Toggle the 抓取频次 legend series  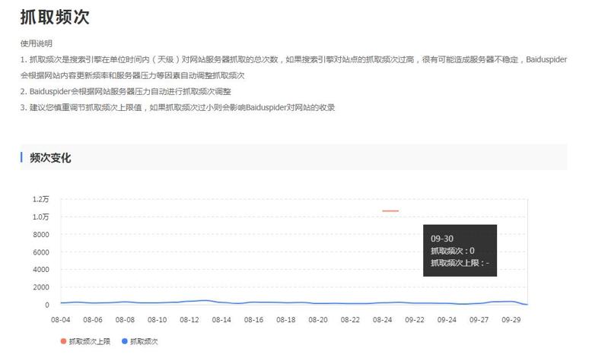pos(139,341)
